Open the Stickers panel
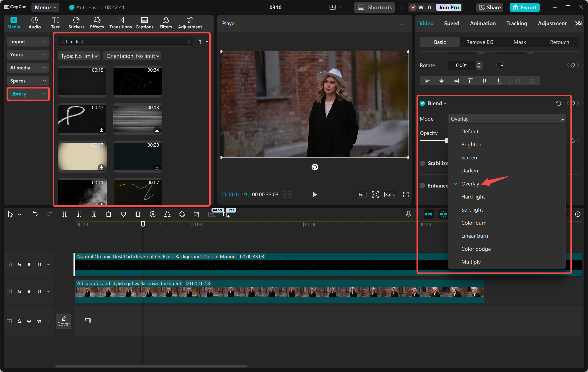The image size is (588, 372). click(76, 22)
